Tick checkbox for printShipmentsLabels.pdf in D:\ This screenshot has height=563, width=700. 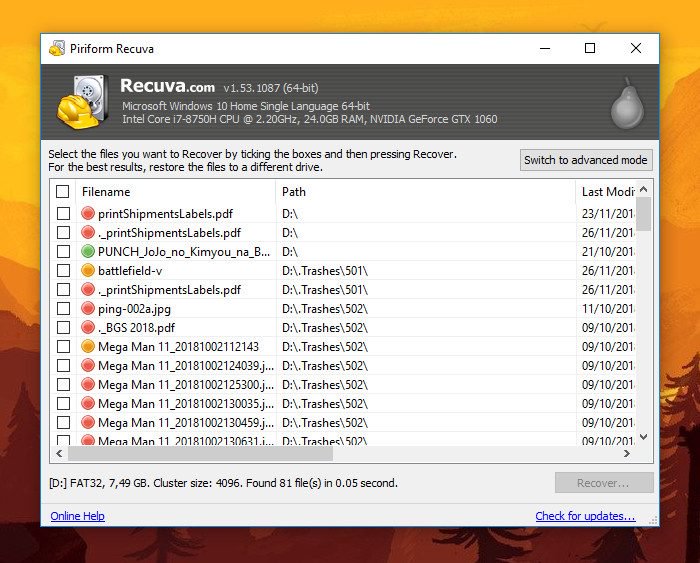[63, 213]
